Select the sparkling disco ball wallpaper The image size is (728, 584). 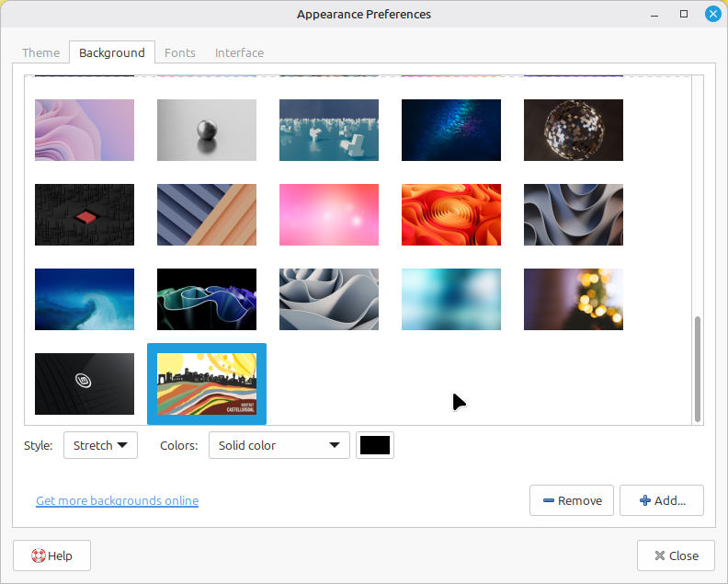coord(574,130)
